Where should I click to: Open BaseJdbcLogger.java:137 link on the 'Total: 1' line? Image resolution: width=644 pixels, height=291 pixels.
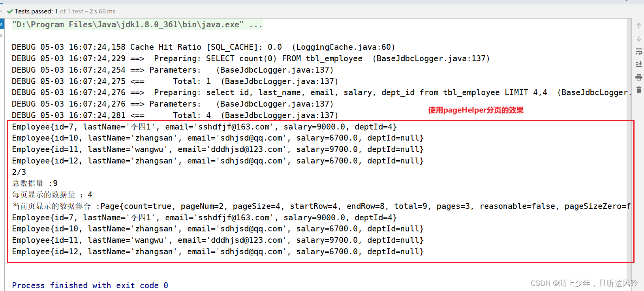[x=280, y=81]
